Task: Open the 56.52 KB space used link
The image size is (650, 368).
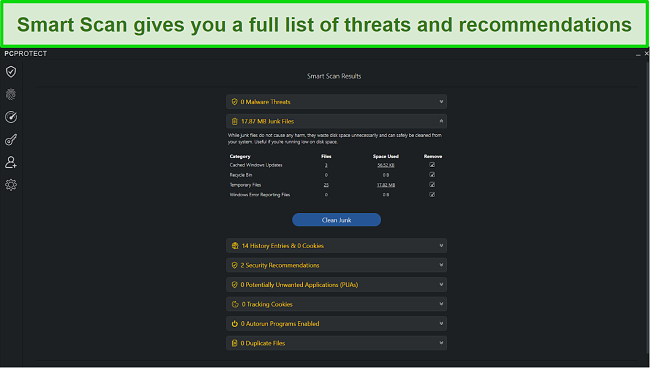Action: tap(386, 165)
